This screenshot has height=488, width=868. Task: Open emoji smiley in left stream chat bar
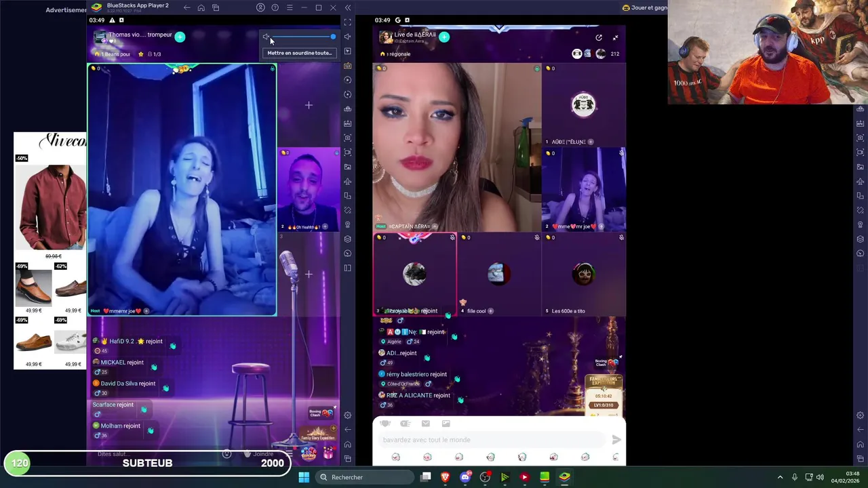pos(227,454)
